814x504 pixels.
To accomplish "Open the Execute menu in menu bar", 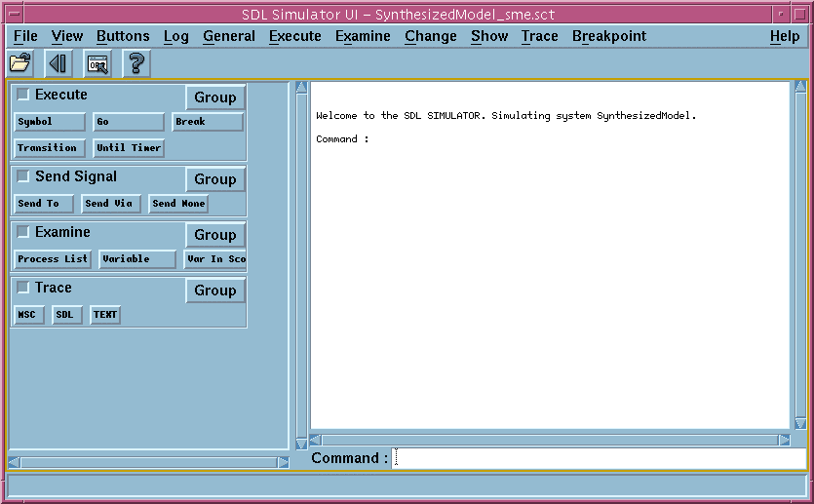I will 294,36.
